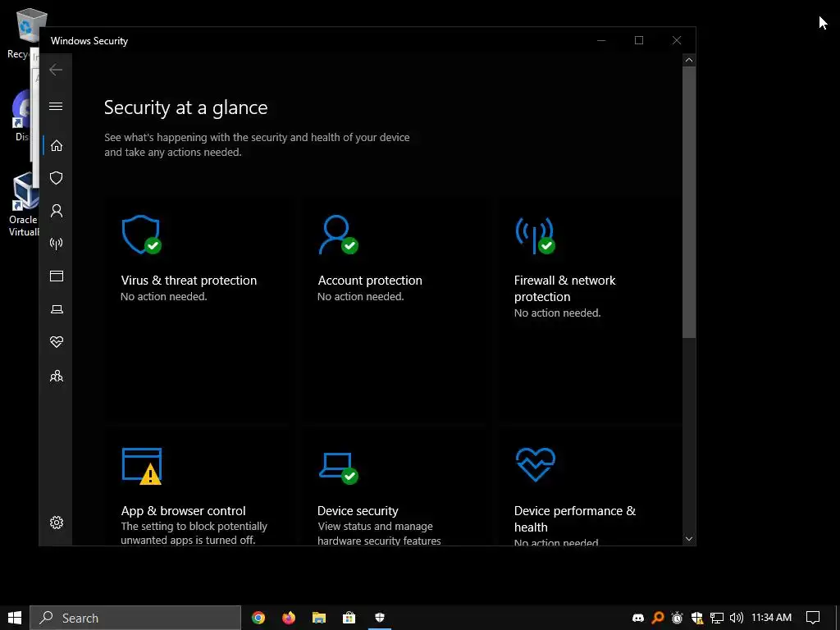The height and width of the screenshot is (630, 840).
Task: Click Discord tray icon
Action: point(638,618)
